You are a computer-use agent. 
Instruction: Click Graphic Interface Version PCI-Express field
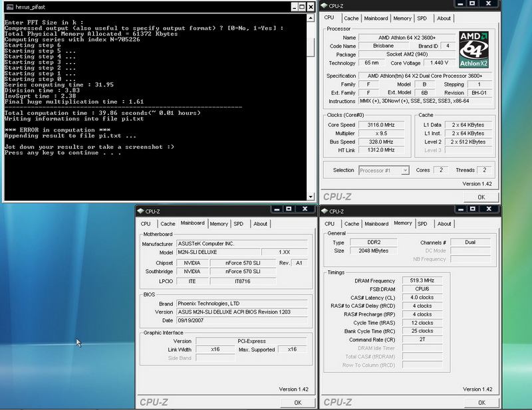(x=251, y=341)
